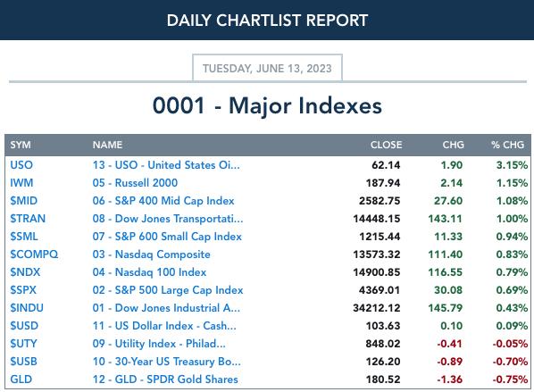Screen dimensions: 534x392
Task: Click the US Dollar Index name link
Action: pos(164,326)
